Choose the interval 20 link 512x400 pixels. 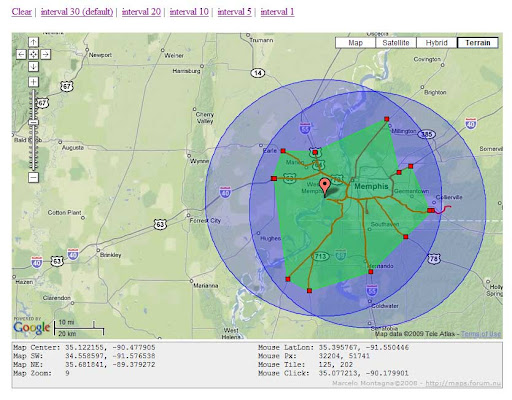(x=141, y=12)
